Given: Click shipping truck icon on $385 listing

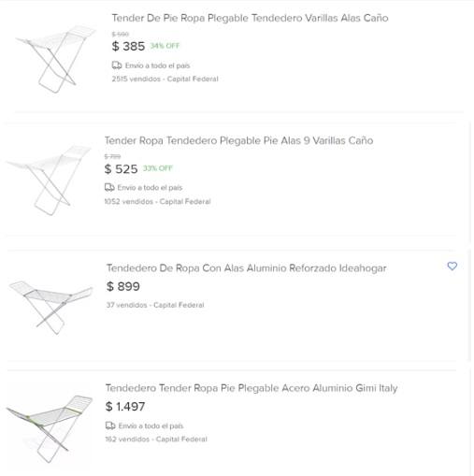Looking at the screenshot, I should 117,65.
